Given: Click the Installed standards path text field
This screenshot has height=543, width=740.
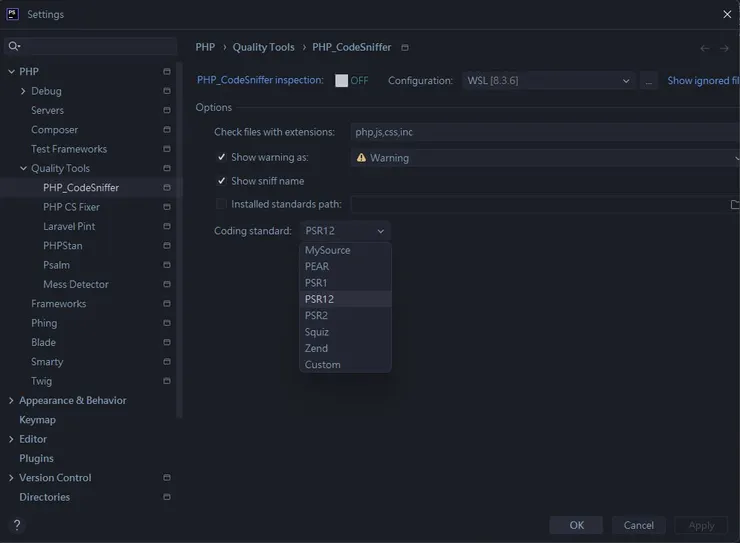Looking at the screenshot, I should [538, 204].
